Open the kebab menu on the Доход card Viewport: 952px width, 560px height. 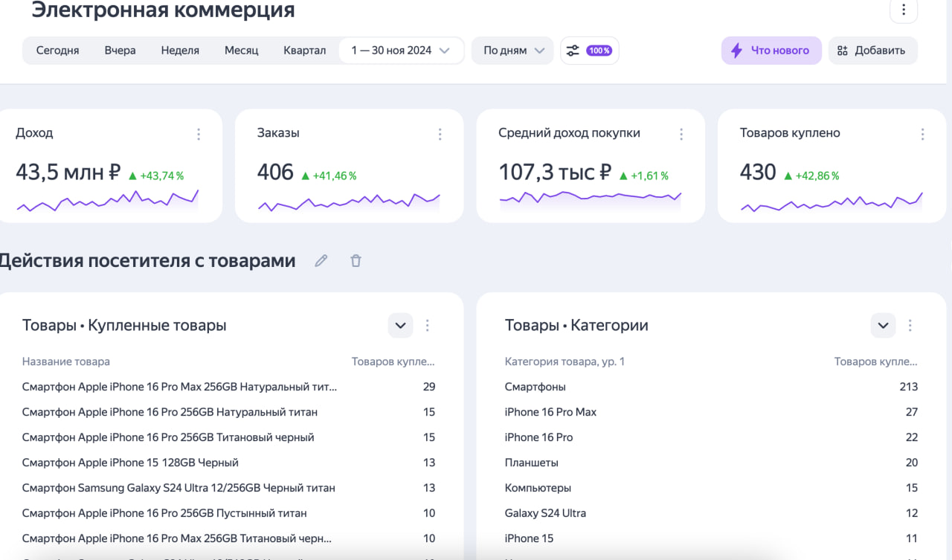199,134
